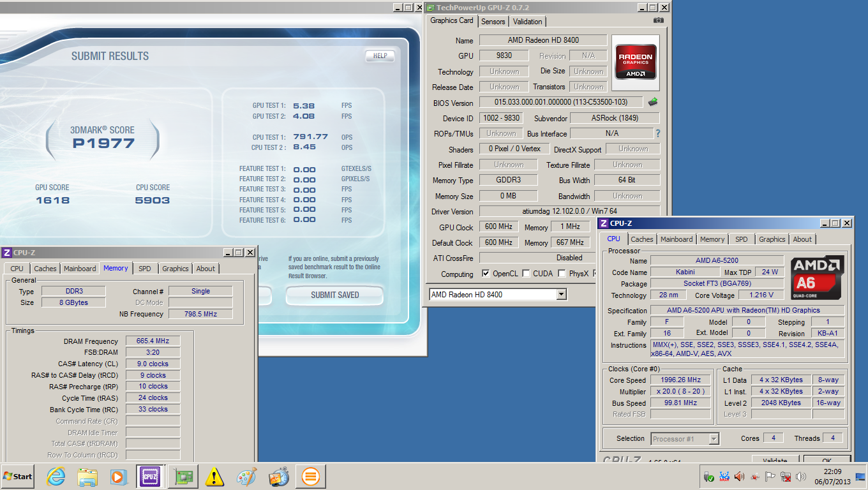Click the CAS# Latency 9.0 clocks value

[x=153, y=364]
